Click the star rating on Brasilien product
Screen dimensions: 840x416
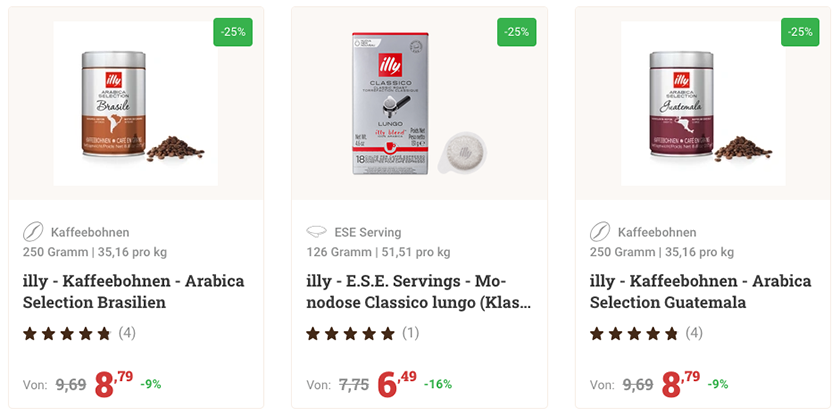[67, 333]
